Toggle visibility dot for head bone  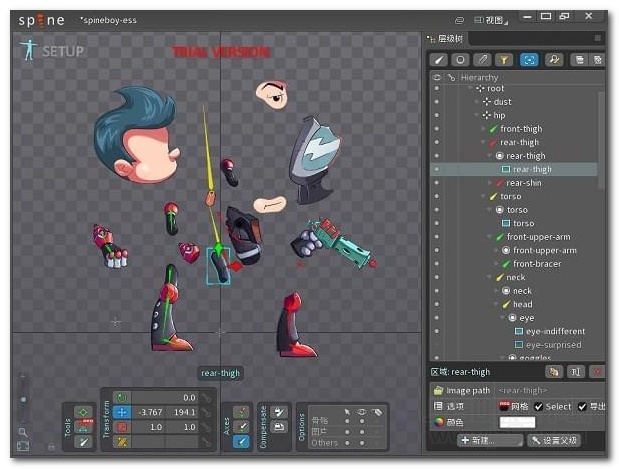[x=437, y=304]
